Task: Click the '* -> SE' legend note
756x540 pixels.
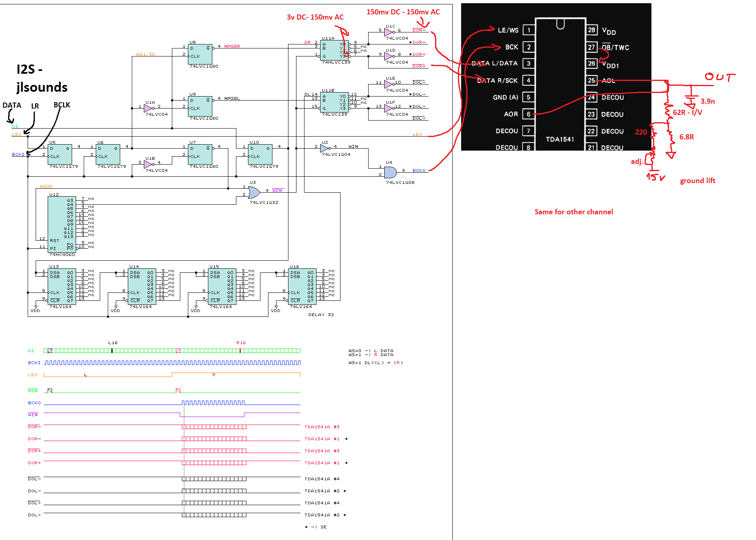Action: point(316,527)
